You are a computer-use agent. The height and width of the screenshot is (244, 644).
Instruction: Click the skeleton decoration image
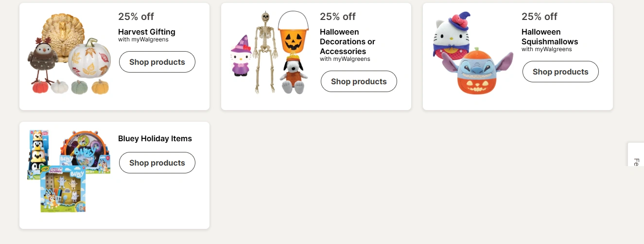pyautogui.click(x=265, y=51)
